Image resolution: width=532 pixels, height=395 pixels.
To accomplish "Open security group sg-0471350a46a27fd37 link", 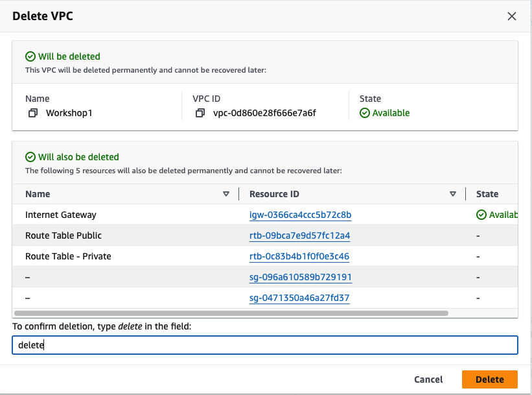I will point(299,298).
